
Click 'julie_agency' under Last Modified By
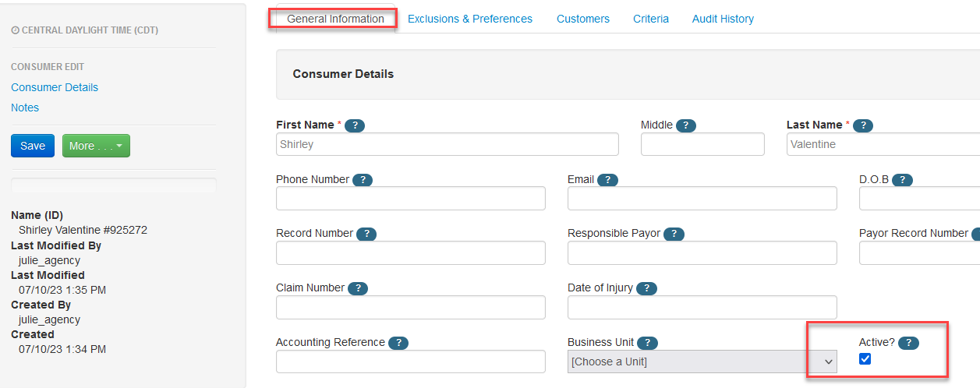click(49, 260)
